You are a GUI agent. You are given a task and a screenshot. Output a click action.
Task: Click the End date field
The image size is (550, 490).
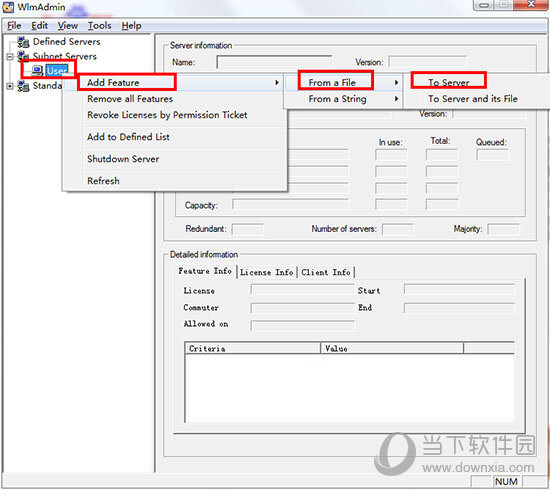[459, 308]
